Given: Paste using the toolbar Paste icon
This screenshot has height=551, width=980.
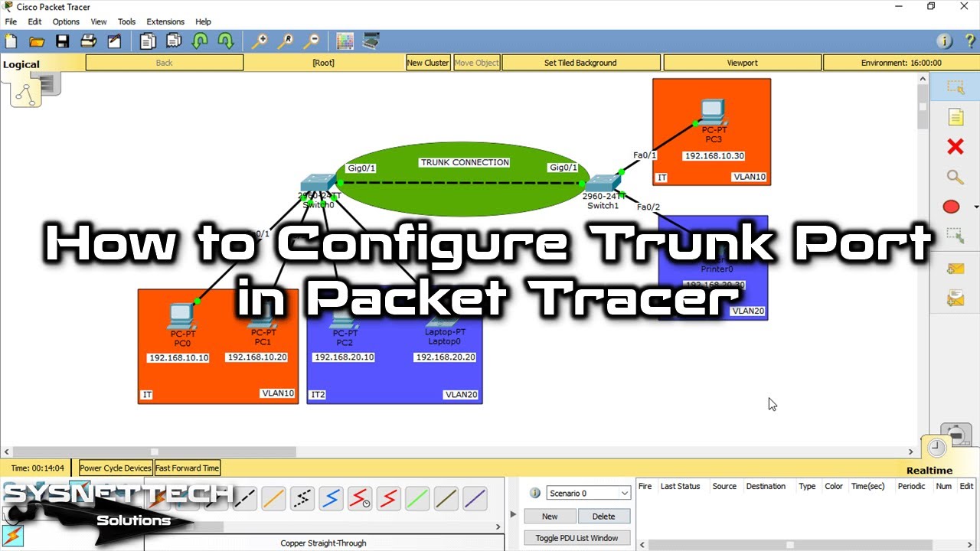Looking at the screenshot, I should (x=174, y=41).
